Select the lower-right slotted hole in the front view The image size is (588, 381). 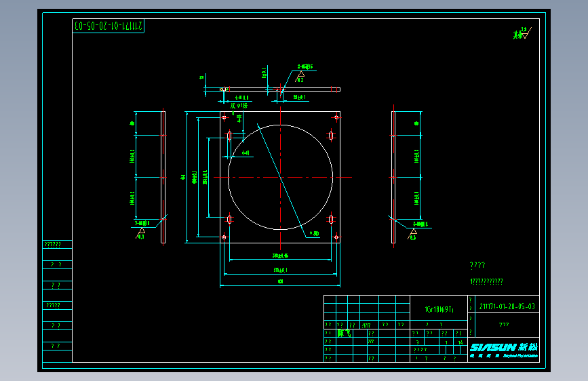tap(331, 219)
